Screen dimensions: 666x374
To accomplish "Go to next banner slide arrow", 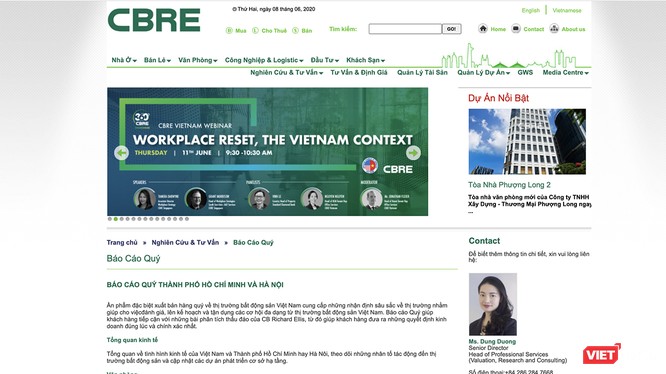I will tap(413, 153).
